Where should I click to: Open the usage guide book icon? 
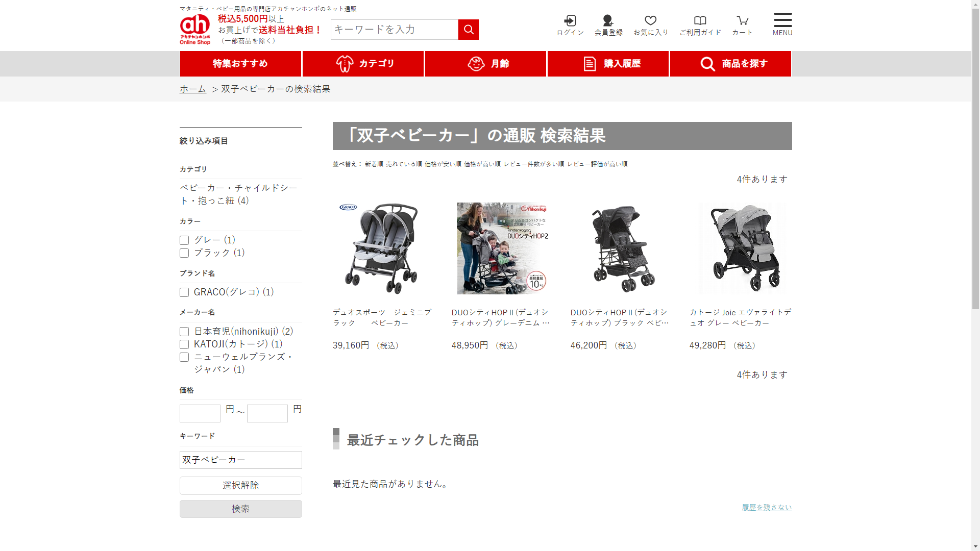click(x=700, y=21)
